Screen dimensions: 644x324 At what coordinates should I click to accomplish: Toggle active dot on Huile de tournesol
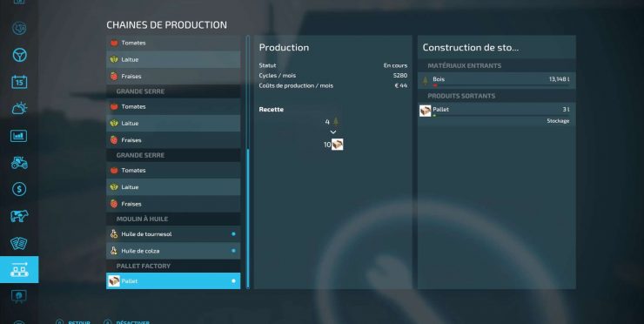pyautogui.click(x=233, y=234)
